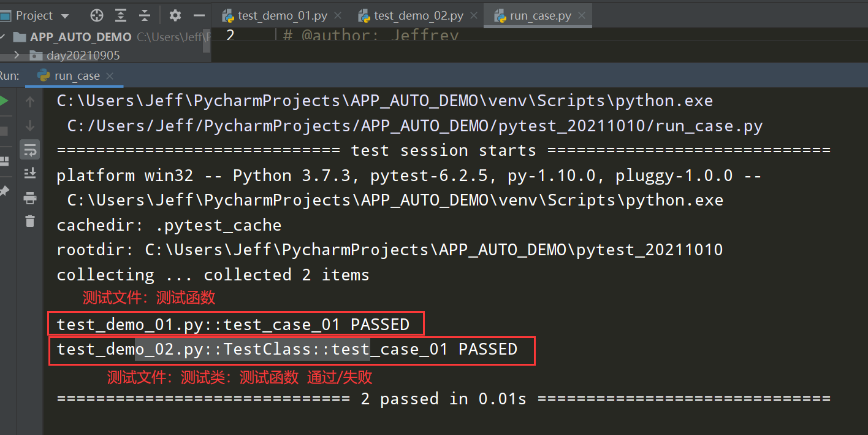Open the Project view dropdown
868x435 pixels.
(65, 16)
